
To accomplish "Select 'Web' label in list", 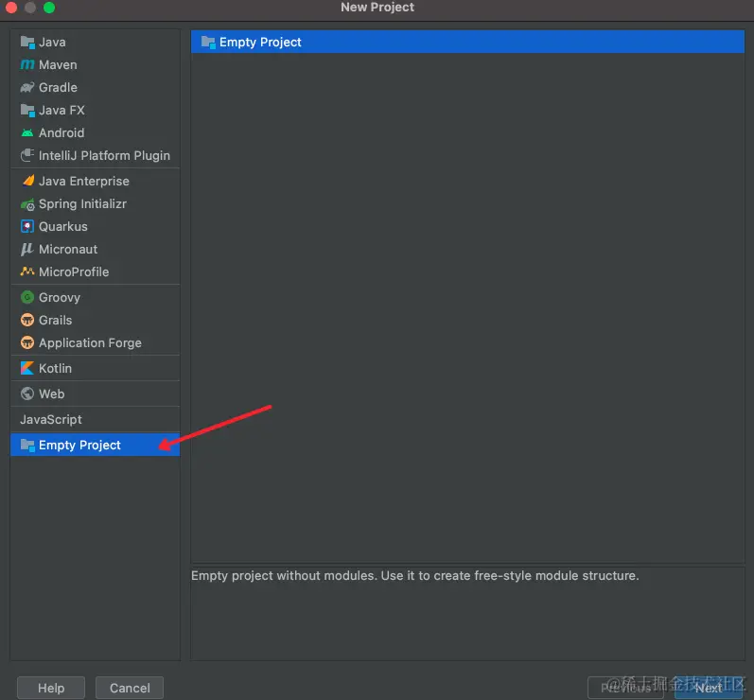I will pyautogui.click(x=51, y=394).
